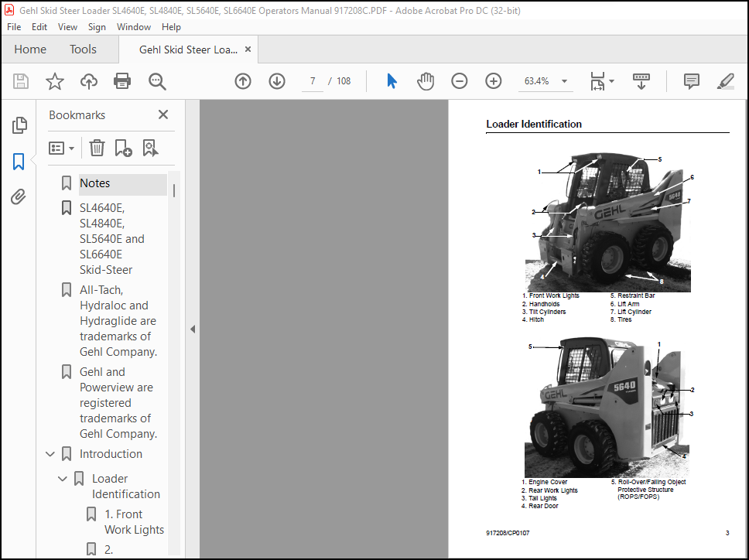The height and width of the screenshot is (560, 749).
Task: Go to next page arrow
Action: pos(276,81)
